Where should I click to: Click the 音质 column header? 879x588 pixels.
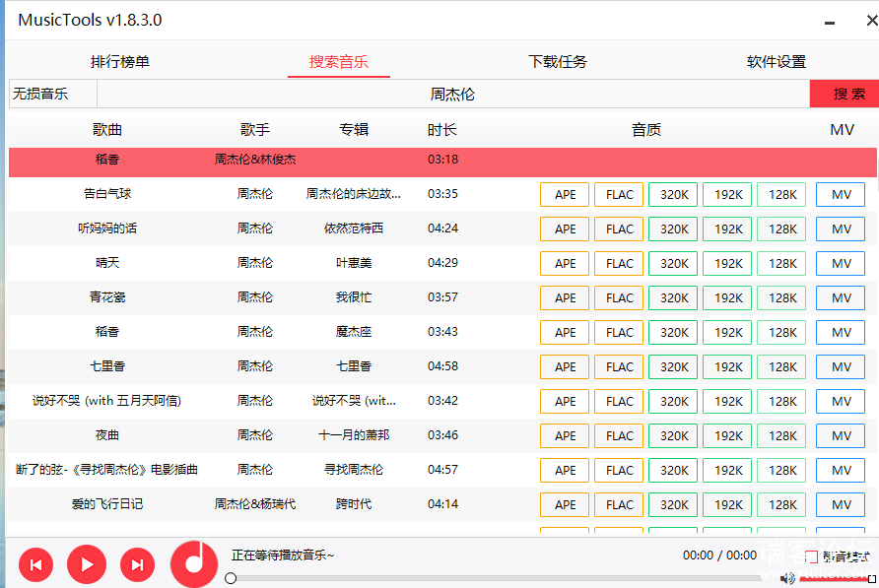click(x=646, y=130)
